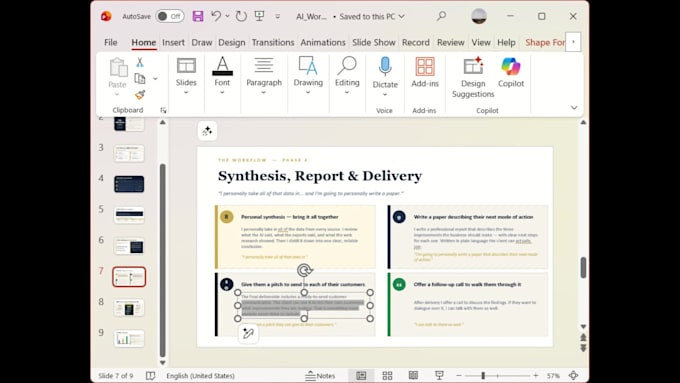This screenshot has height=383, width=680.
Task: Expand the Copy options dropdown arrow
Action: pyautogui.click(x=155, y=79)
